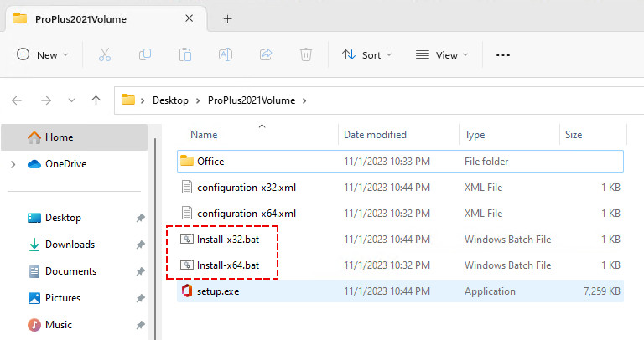The image size is (644, 340).
Task: Select the Install-x32.bat file
Action: pyautogui.click(x=400, y=240)
